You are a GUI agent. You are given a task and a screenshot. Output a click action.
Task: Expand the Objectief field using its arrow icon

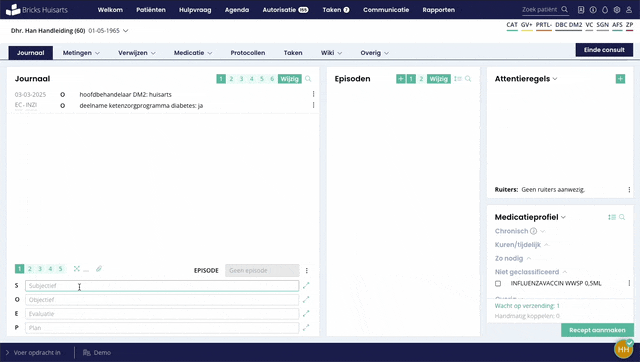coord(306,299)
